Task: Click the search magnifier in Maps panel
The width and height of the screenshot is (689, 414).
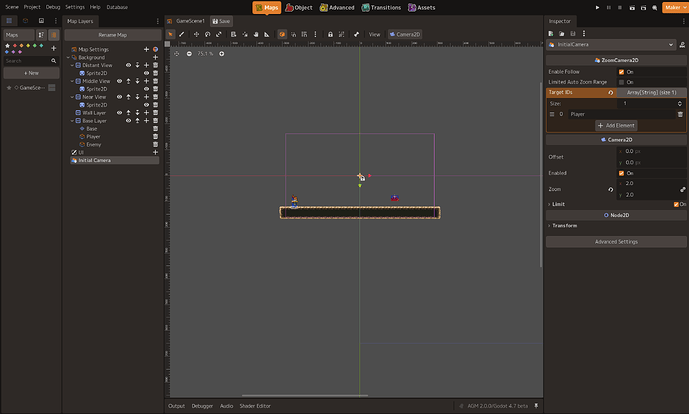Action: tap(54, 61)
